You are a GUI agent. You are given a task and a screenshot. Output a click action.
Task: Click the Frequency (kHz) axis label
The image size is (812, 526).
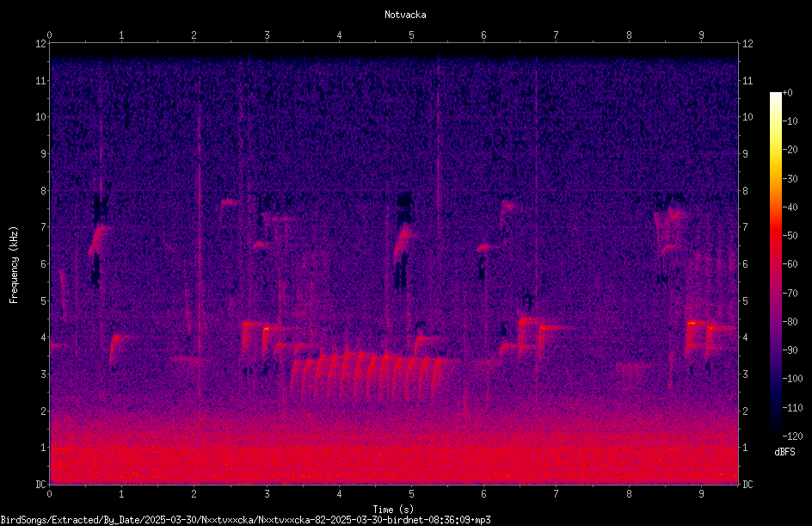coord(14,265)
